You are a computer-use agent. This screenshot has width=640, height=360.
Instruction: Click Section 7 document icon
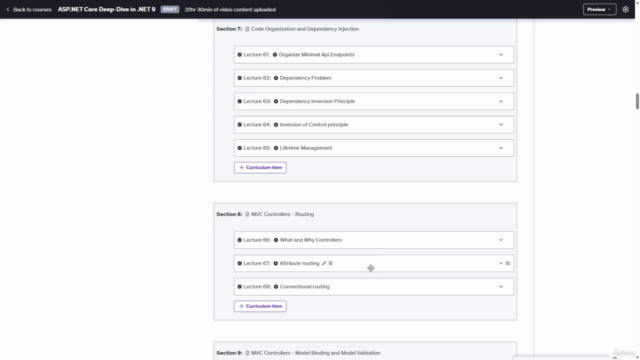coord(247,29)
